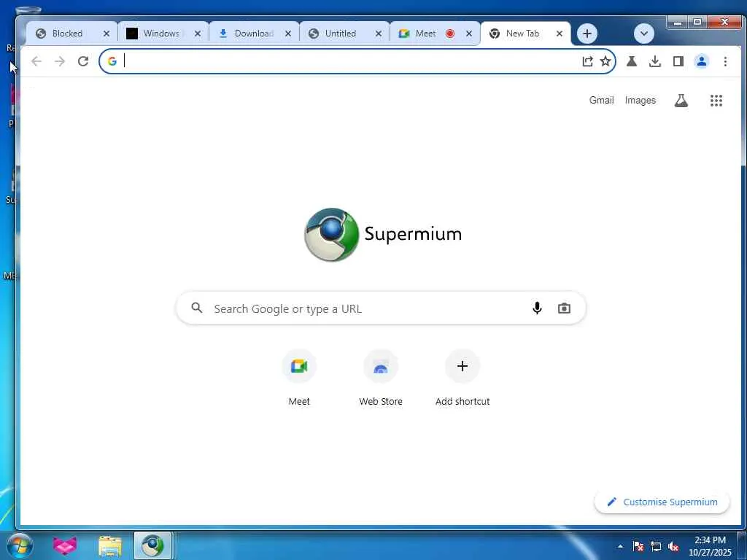The height and width of the screenshot is (560, 747).
Task: Click Customise Supermium button
Action: tap(662, 502)
